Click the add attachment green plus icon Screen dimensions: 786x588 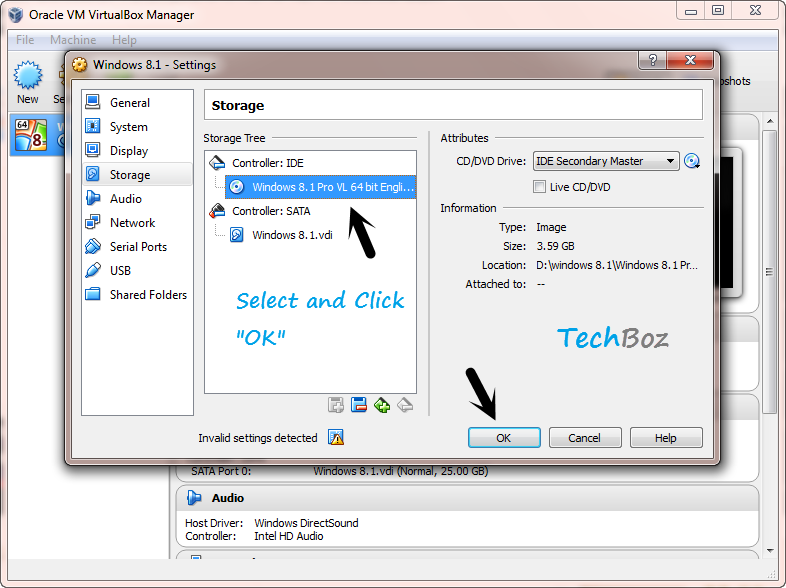[382, 405]
